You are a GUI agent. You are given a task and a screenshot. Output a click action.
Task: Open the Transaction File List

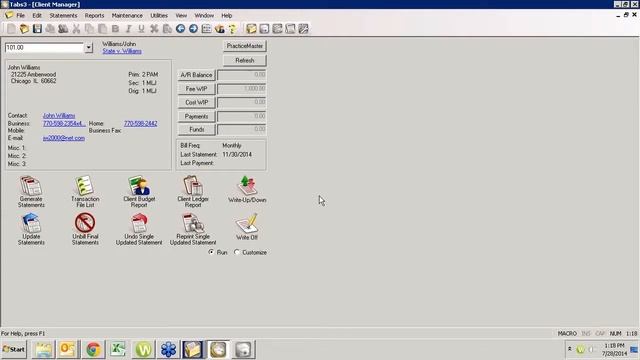coord(85,192)
